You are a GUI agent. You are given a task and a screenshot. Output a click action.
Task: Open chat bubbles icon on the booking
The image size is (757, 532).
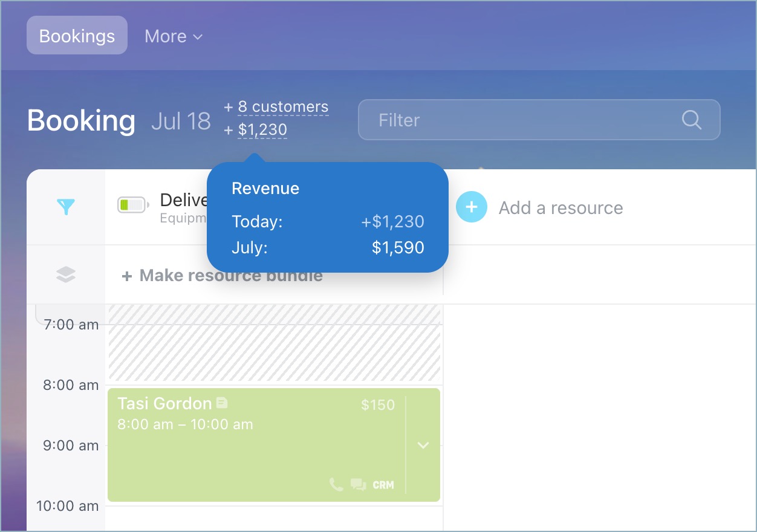pyautogui.click(x=359, y=484)
